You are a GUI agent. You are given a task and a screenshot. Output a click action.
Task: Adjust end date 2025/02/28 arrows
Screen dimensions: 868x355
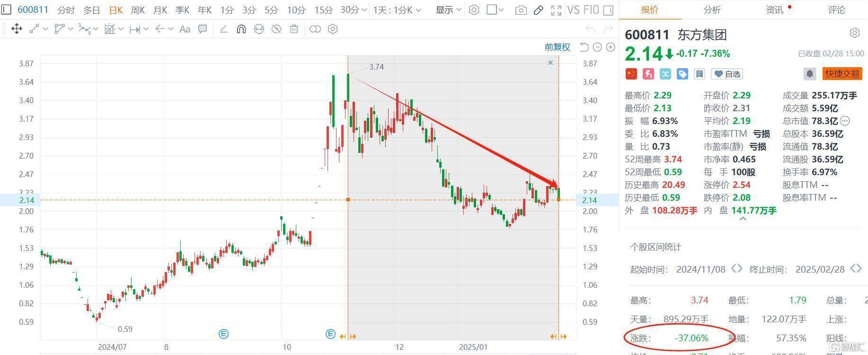(856, 269)
